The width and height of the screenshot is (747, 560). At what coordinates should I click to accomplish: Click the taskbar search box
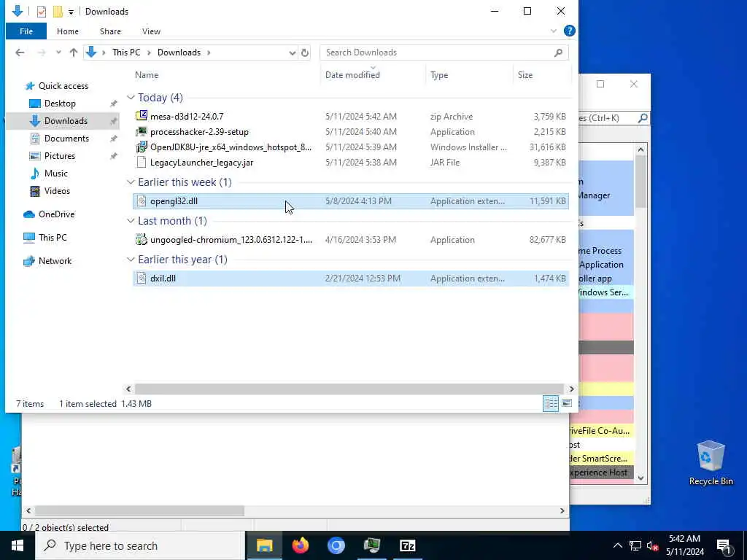(140, 545)
